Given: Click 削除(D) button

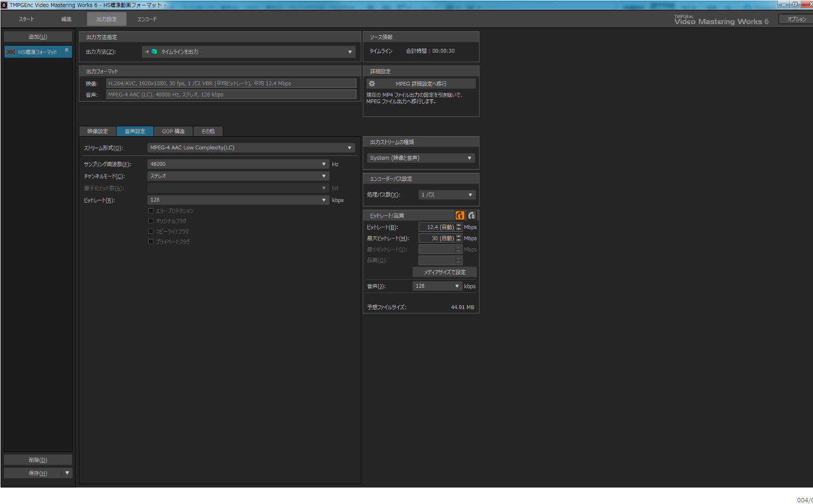Looking at the screenshot, I should point(38,460).
